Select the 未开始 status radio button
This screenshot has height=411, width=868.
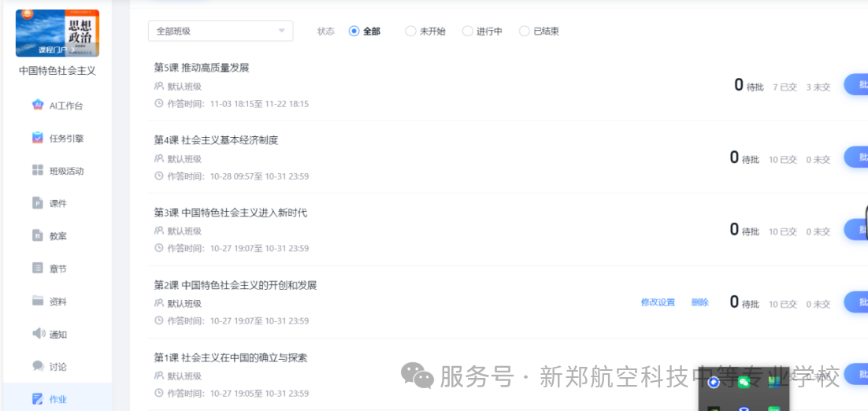pos(410,31)
